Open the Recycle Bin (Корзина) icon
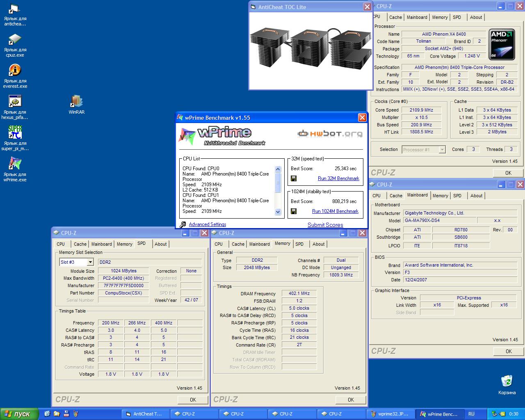This screenshot has height=420, width=525. click(507, 385)
